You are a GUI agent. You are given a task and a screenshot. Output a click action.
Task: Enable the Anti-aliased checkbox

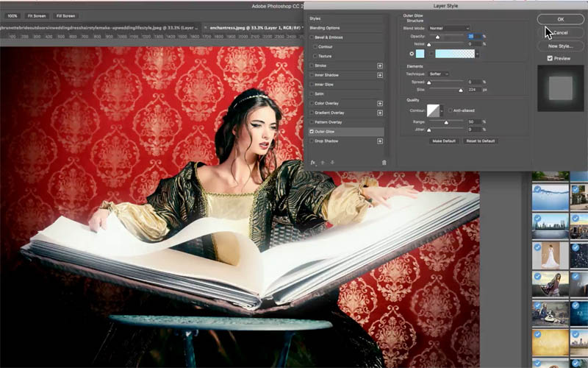point(450,110)
